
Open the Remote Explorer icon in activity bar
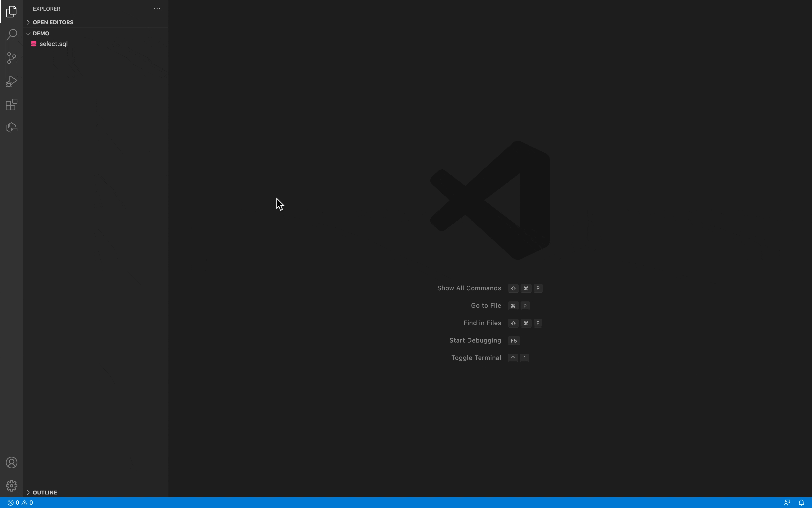(11, 127)
